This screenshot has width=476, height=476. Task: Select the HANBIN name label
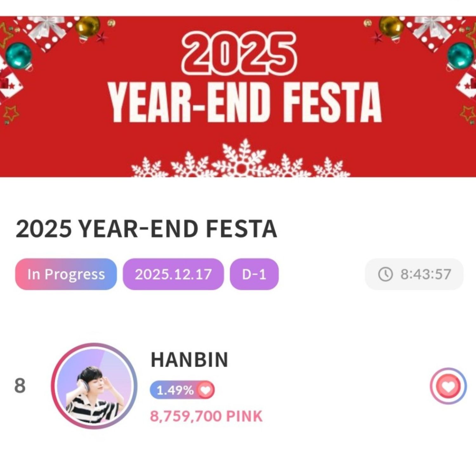click(x=189, y=360)
